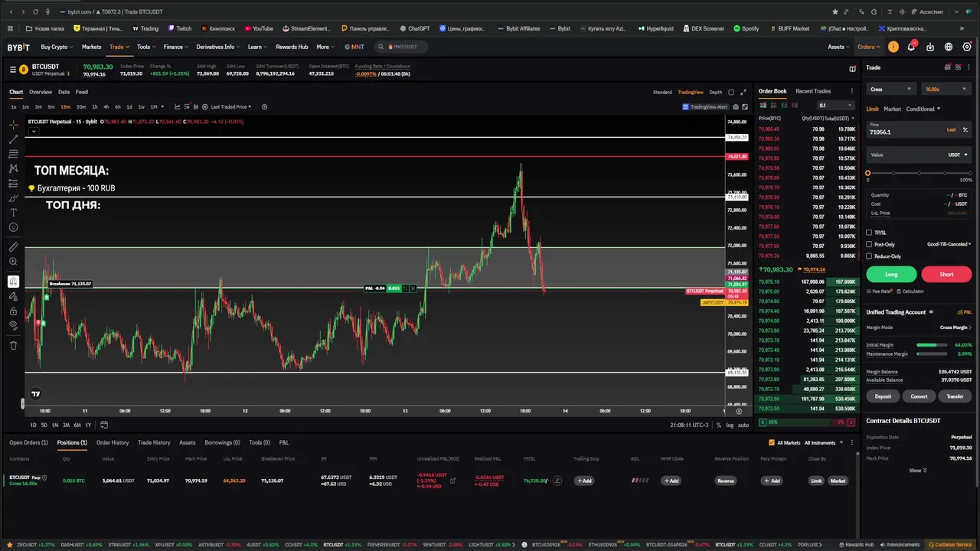Select the Market order tab

coord(893,109)
